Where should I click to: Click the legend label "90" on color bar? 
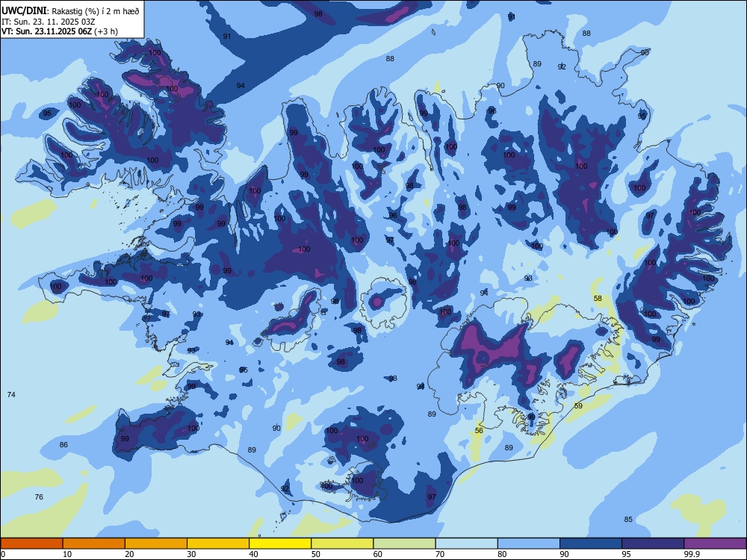point(565,554)
